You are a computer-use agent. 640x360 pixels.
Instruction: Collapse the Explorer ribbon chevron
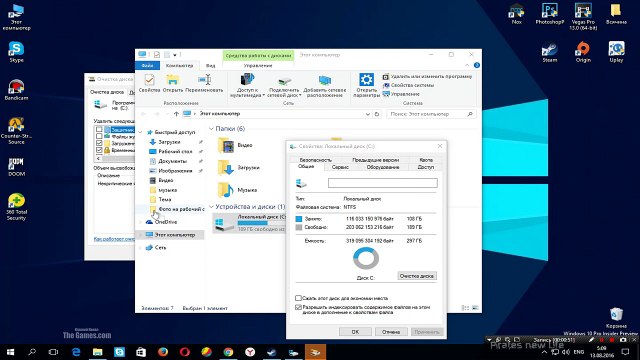tap(467, 65)
